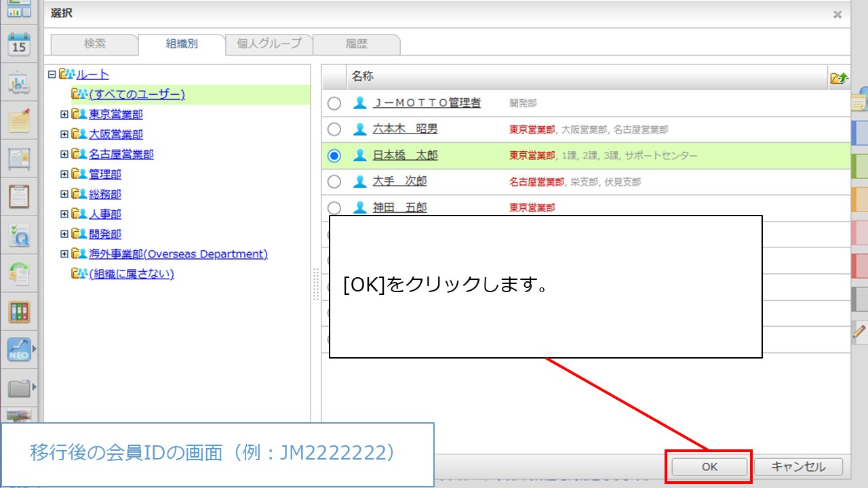Expand the 東京営業部 tree node
The width and height of the screenshot is (868, 488).
pos(64,115)
